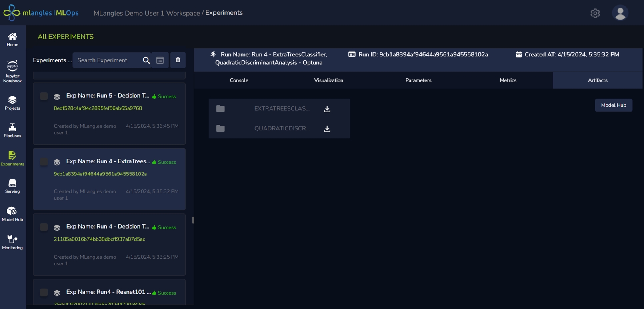
Task: Click the Model Hub button in Artifacts
Action: pyautogui.click(x=613, y=105)
